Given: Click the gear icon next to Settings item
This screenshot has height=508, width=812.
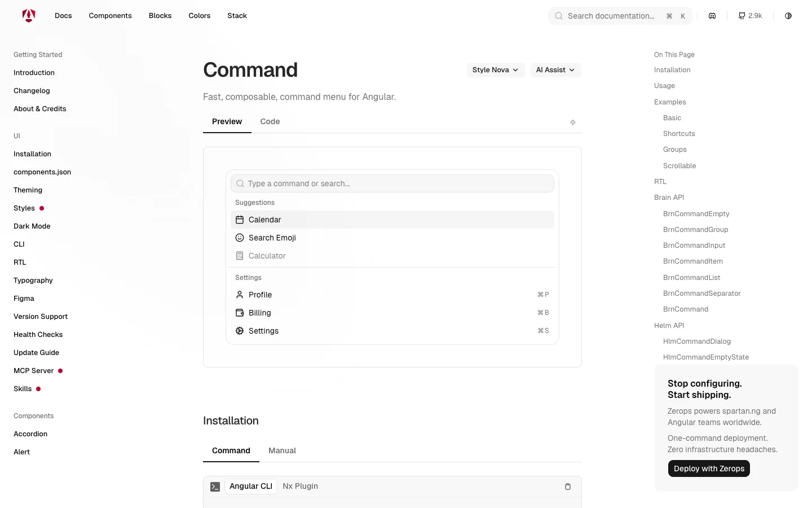Looking at the screenshot, I should tap(240, 331).
